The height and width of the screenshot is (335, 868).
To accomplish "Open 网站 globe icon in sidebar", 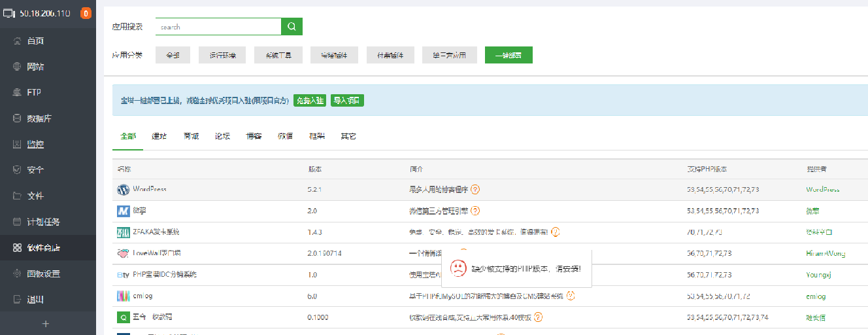I will click(17, 67).
